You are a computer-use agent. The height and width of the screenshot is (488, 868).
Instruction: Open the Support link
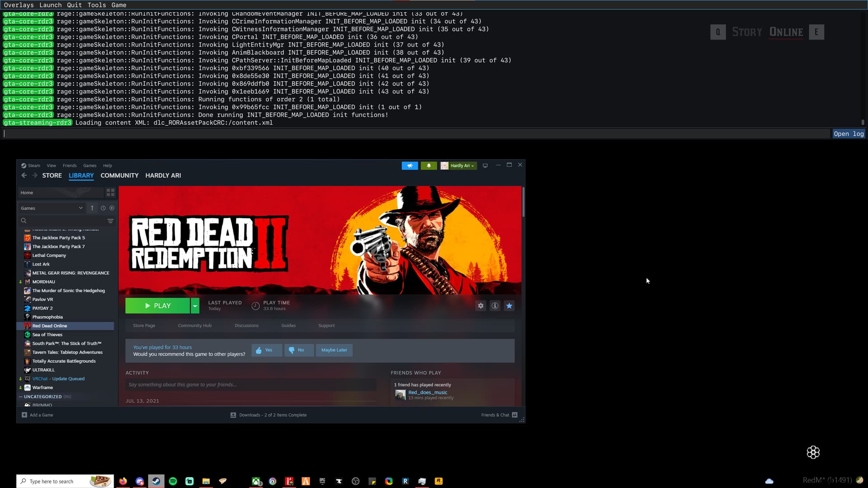point(326,325)
